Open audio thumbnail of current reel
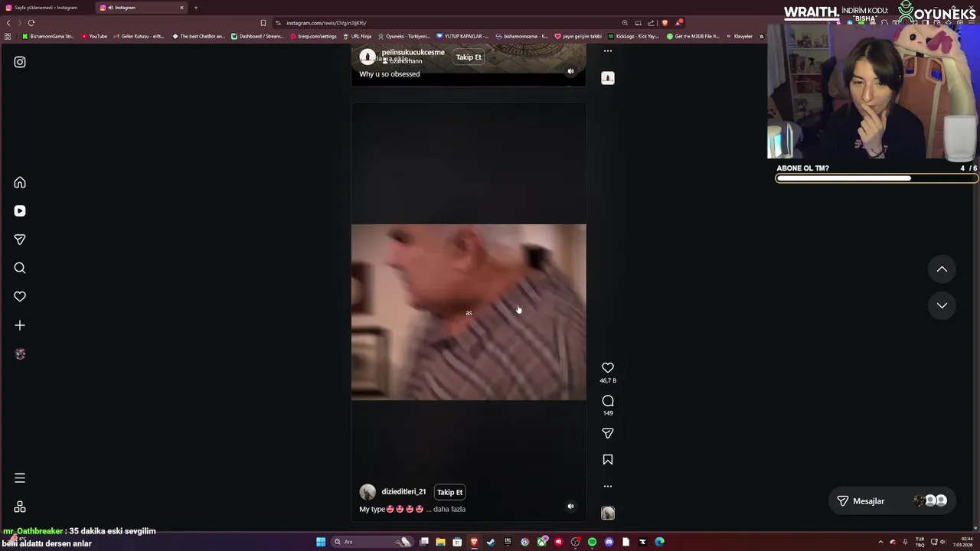The width and height of the screenshot is (980, 551). click(x=608, y=514)
